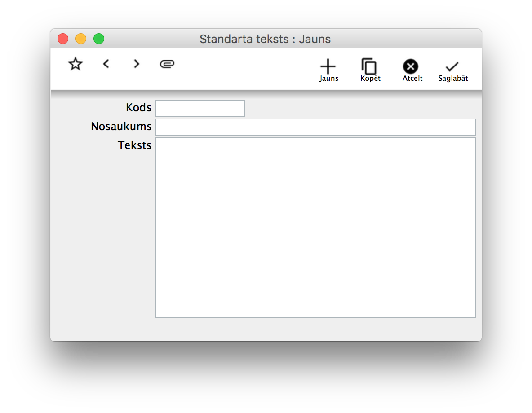Duplicate record using the Kopēt icon
The height and width of the screenshot is (413, 532).
(x=369, y=66)
